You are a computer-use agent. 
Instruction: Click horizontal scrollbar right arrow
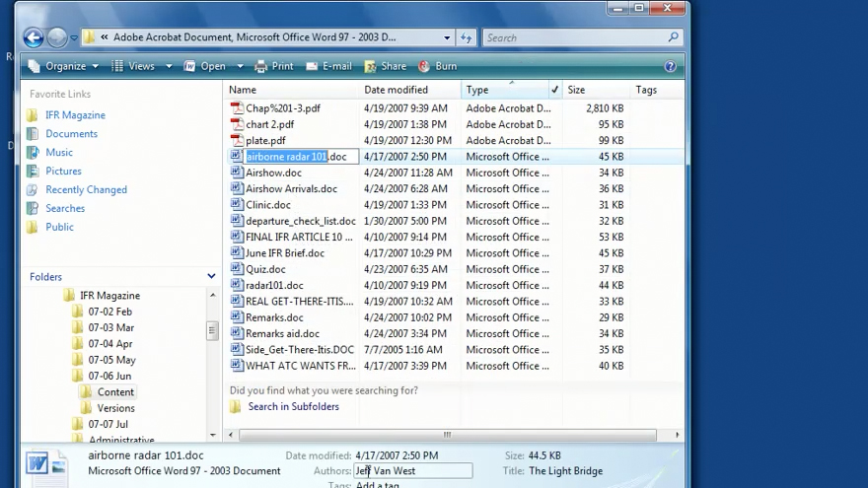(677, 435)
